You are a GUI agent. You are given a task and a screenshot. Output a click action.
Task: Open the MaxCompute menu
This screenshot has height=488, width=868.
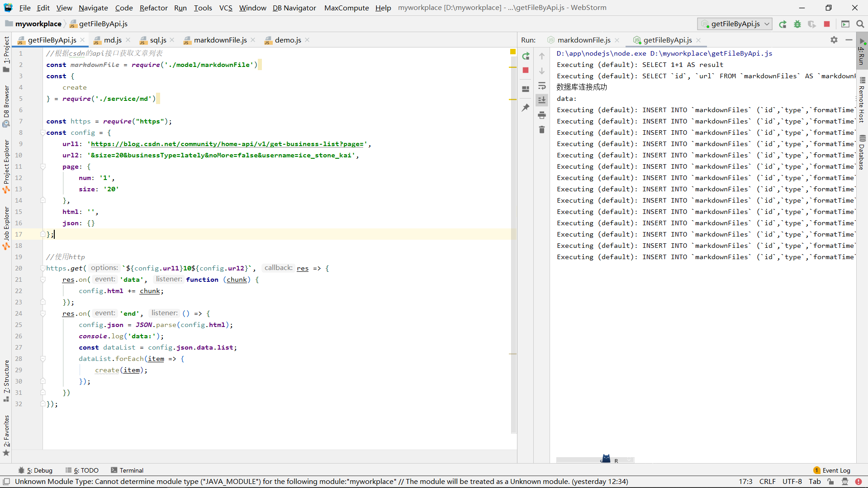[x=346, y=8]
